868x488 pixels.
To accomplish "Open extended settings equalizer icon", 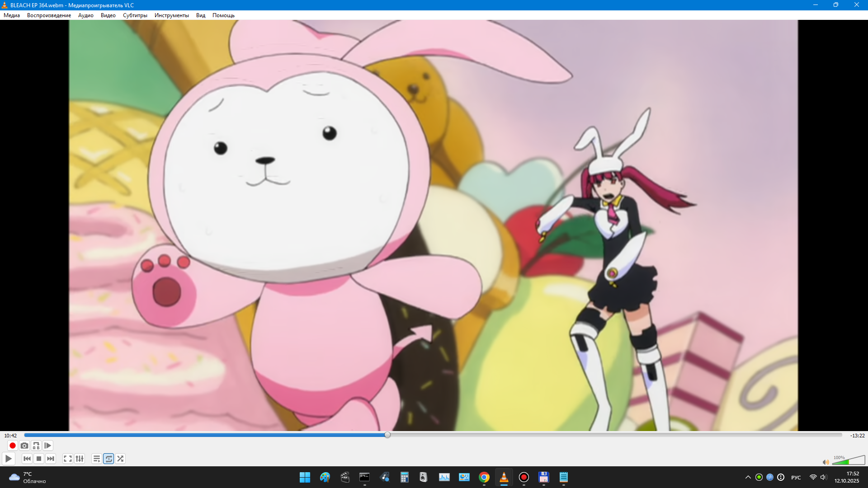I will (x=80, y=459).
